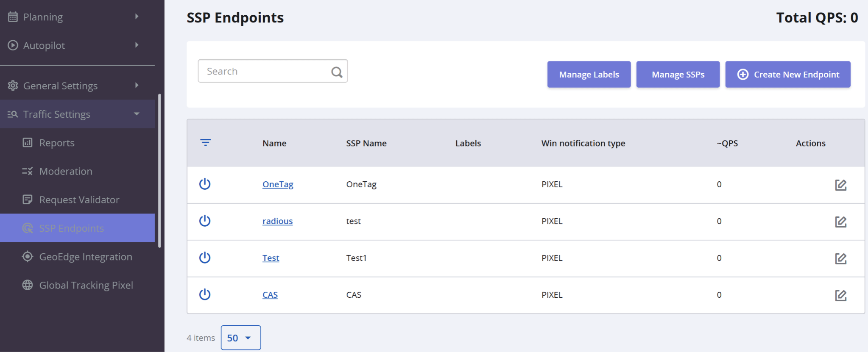Screen dimensions: 868x352
Task: Click the Win notification type header
Action: point(583,144)
